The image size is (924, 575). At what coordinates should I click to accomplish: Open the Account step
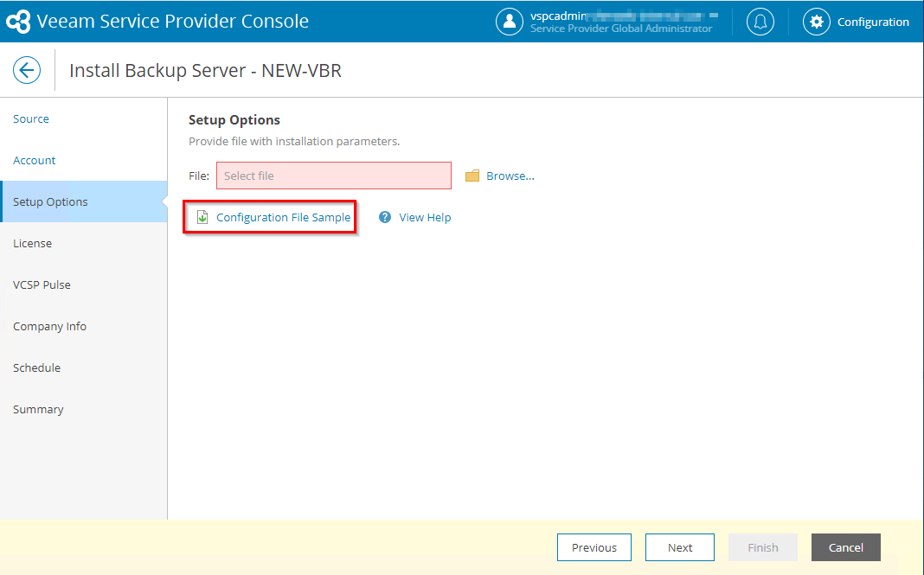(x=84, y=160)
